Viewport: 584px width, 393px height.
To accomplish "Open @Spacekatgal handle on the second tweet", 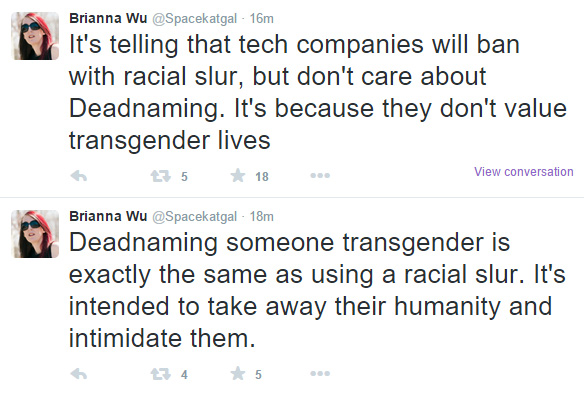I will pyautogui.click(x=194, y=217).
